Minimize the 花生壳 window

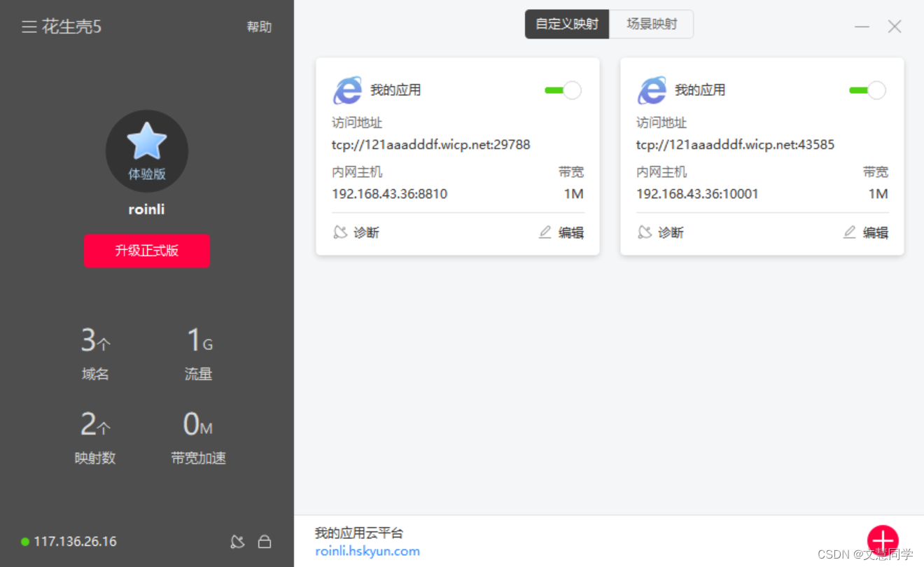click(x=862, y=27)
